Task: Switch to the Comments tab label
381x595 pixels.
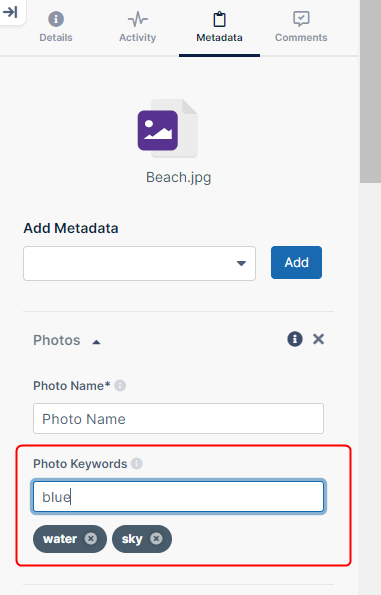Action: pos(301,38)
